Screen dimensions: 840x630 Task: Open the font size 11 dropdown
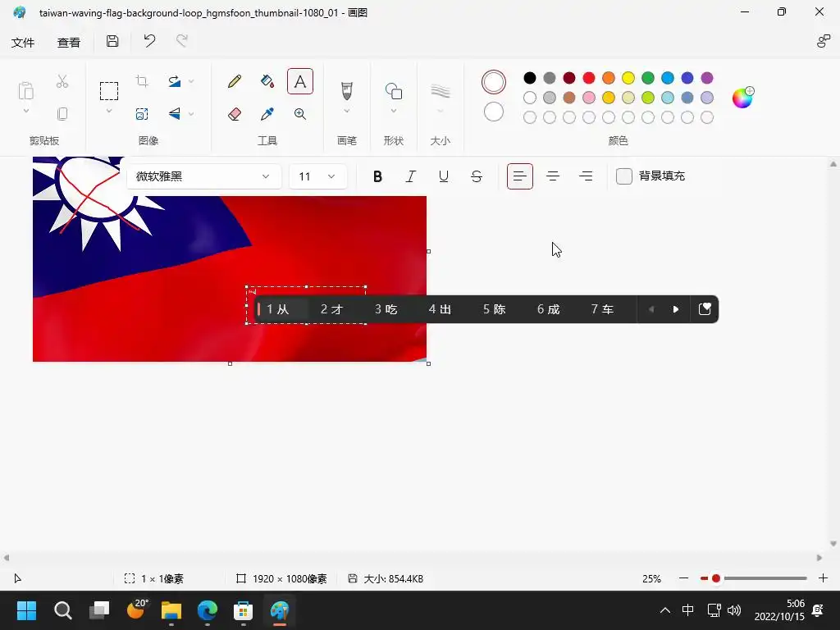pyautogui.click(x=317, y=176)
